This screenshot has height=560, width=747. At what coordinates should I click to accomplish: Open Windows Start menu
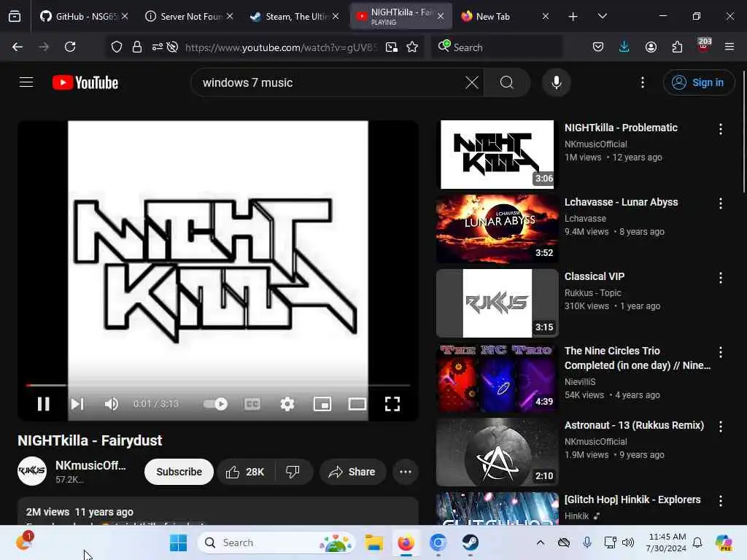pos(179,542)
